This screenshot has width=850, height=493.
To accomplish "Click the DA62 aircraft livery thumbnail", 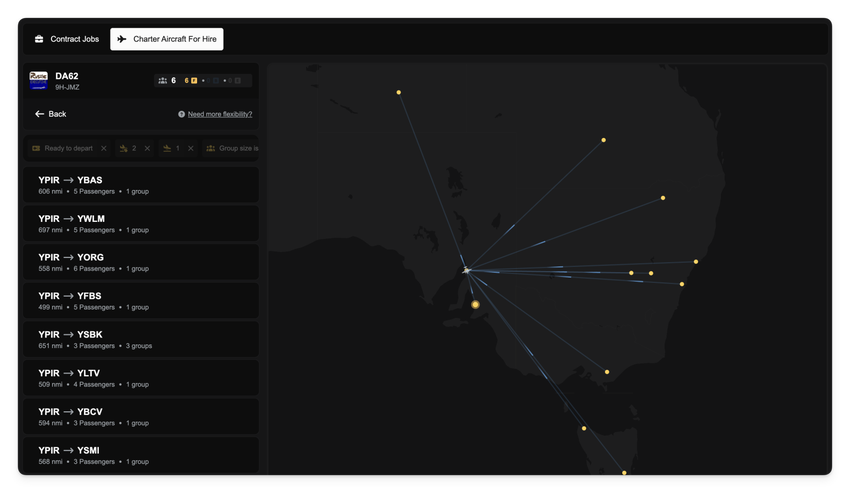I will (x=39, y=81).
